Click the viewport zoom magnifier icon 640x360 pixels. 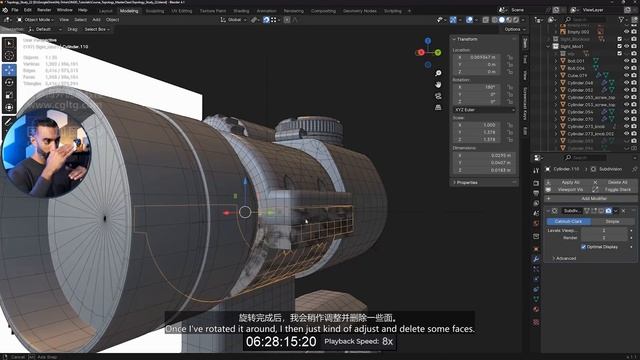click(x=438, y=73)
